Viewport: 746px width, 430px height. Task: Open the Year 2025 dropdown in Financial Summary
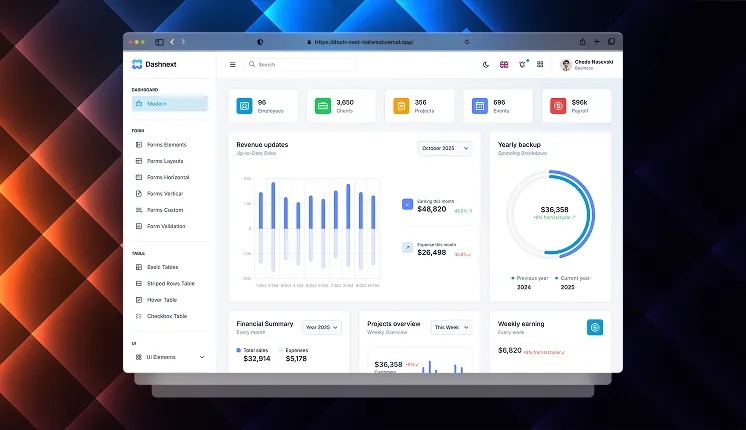coord(322,327)
